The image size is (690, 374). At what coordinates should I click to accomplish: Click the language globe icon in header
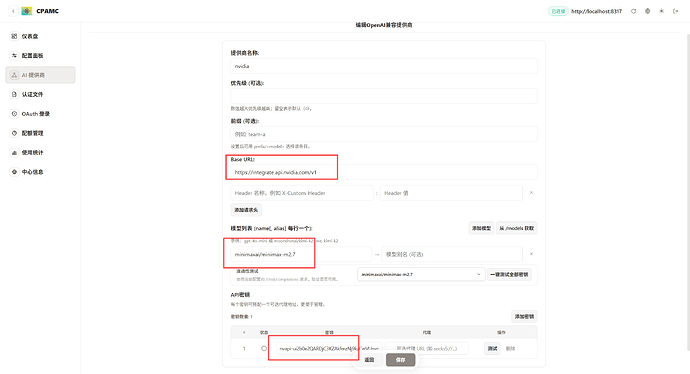click(x=647, y=11)
